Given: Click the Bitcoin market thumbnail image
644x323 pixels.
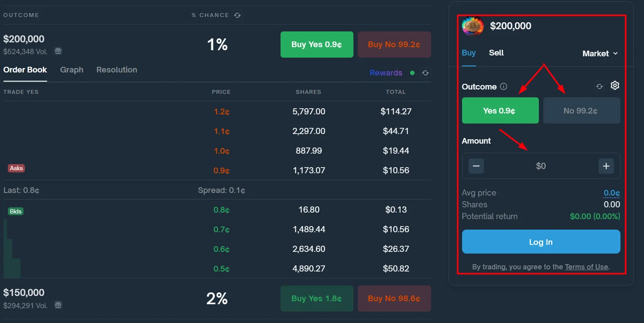Looking at the screenshot, I should [x=473, y=26].
